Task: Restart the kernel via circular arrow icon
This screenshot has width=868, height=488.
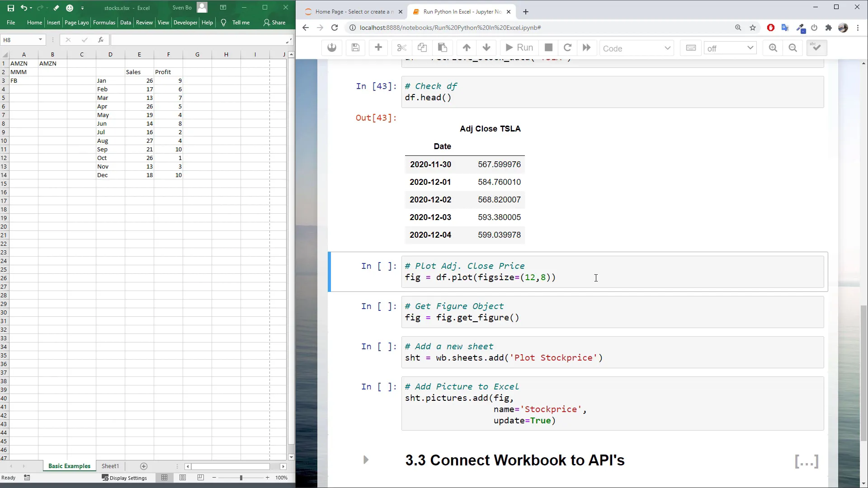Action: [x=567, y=48]
